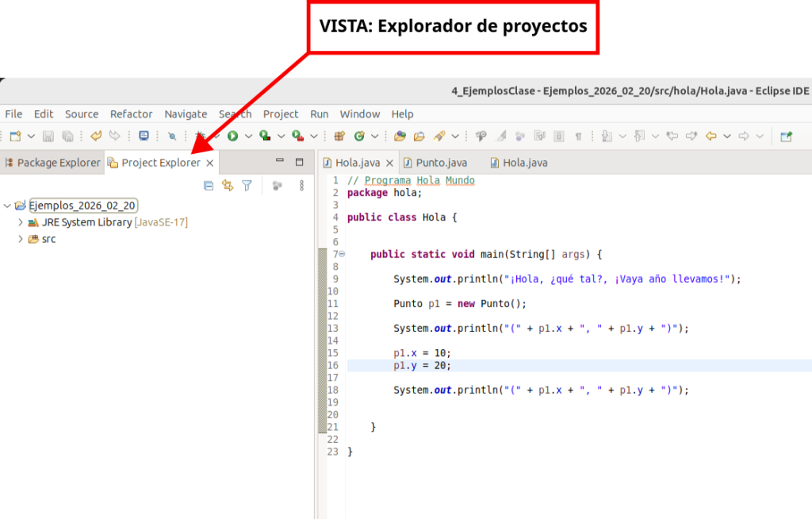
Task: Toggle the fold marker on line 7
Action: pyautogui.click(x=342, y=254)
